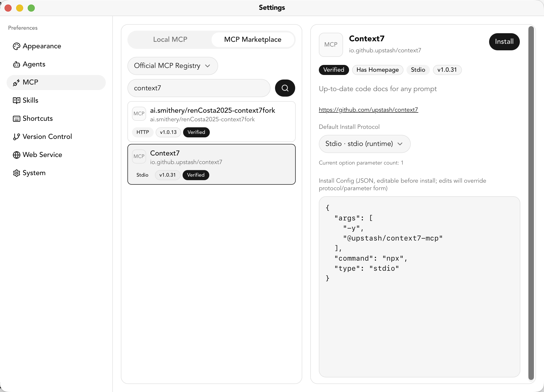This screenshot has height=392, width=544.
Task: Click the v1.0.31 tag in details panel
Action: pyautogui.click(x=447, y=70)
